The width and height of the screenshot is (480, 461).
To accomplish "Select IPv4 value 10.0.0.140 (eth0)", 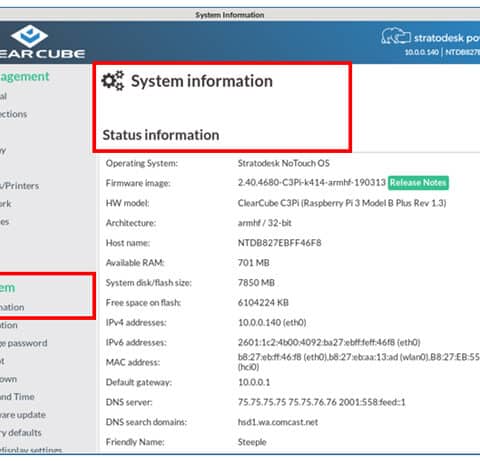I will pyautogui.click(x=272, y=323).
